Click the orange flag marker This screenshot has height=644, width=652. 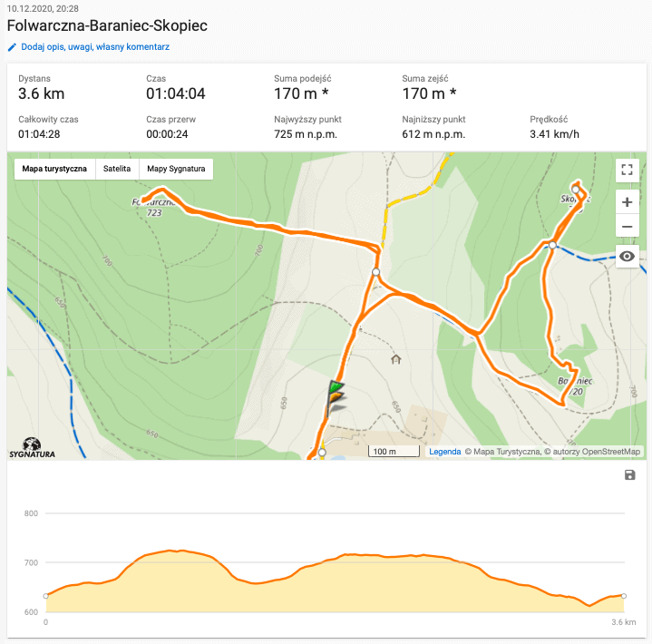[x=336, y=397]
